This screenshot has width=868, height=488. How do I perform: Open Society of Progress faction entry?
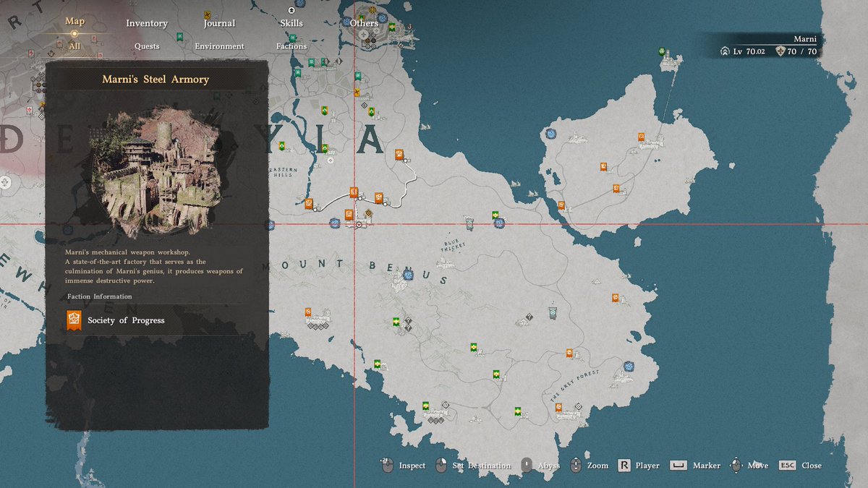pyautogui.click(x=157, y=320)
